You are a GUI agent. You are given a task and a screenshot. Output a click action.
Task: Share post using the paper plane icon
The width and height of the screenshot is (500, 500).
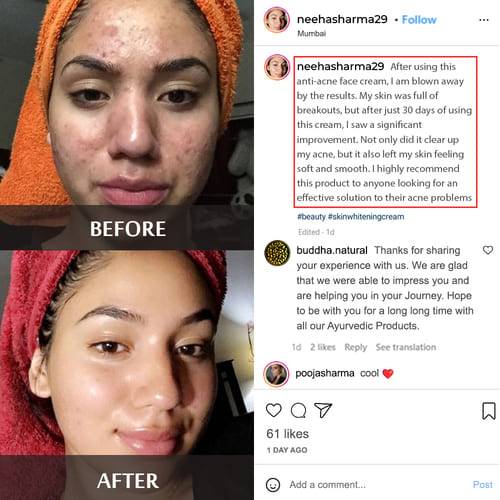pos(323,410)
